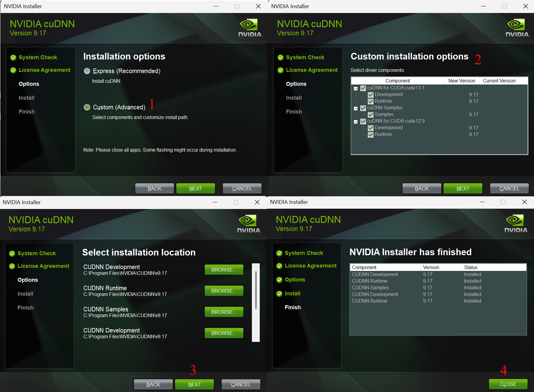Click Install step in Select installation location sidebar
Viewport: 534px width, 392px height.
click(x=25, y=294)
